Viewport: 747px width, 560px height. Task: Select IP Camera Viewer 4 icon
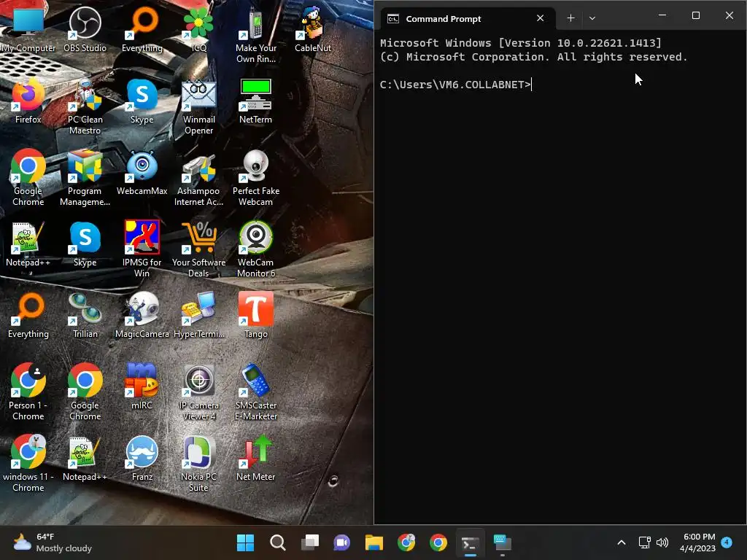[x=198, y=393]
